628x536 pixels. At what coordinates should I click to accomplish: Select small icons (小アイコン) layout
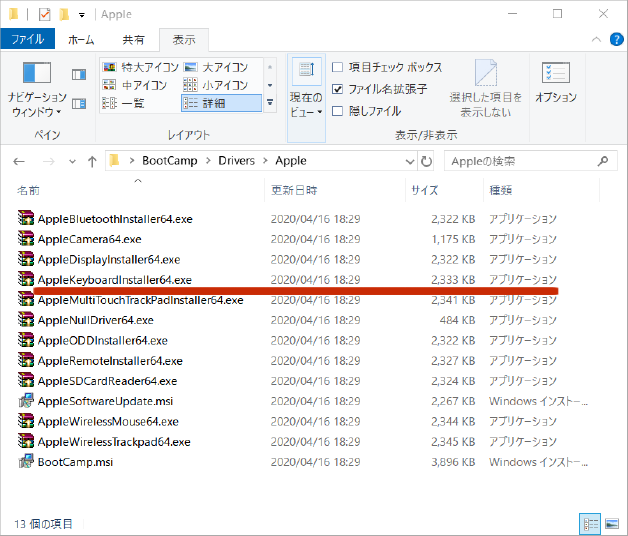215,85
